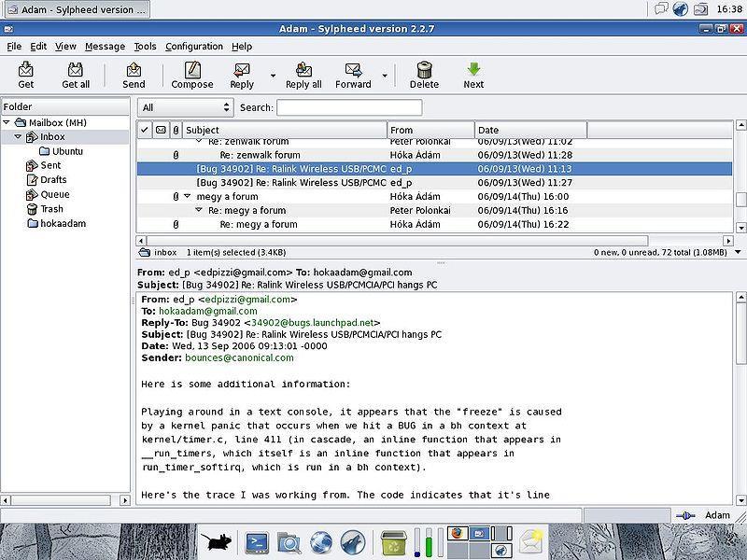The width and height of the screenshot is (747, 560).
Task: Send queued messages with the Send icon
Action: [x=134, y=75]
